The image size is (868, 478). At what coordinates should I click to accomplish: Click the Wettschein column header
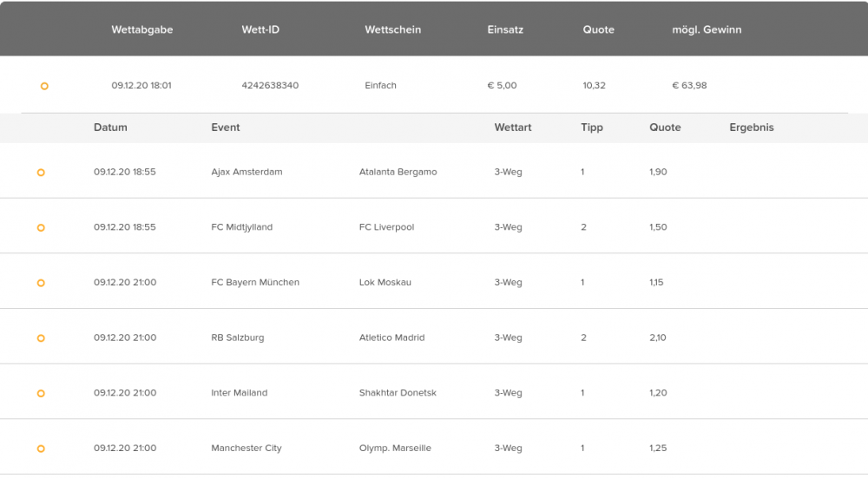(x=393, y=29)
